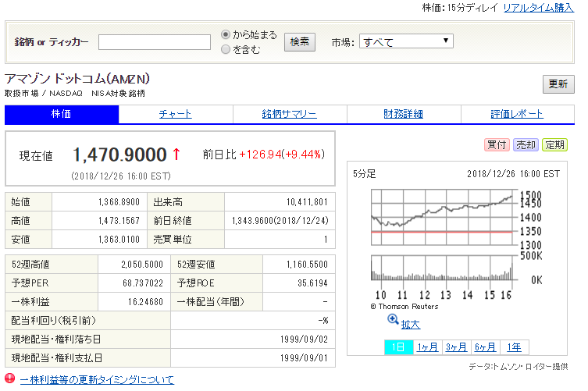
Task: Click the 前日終値 value 1,343.9600(2018/12/24)
Action: coord(280,221)
